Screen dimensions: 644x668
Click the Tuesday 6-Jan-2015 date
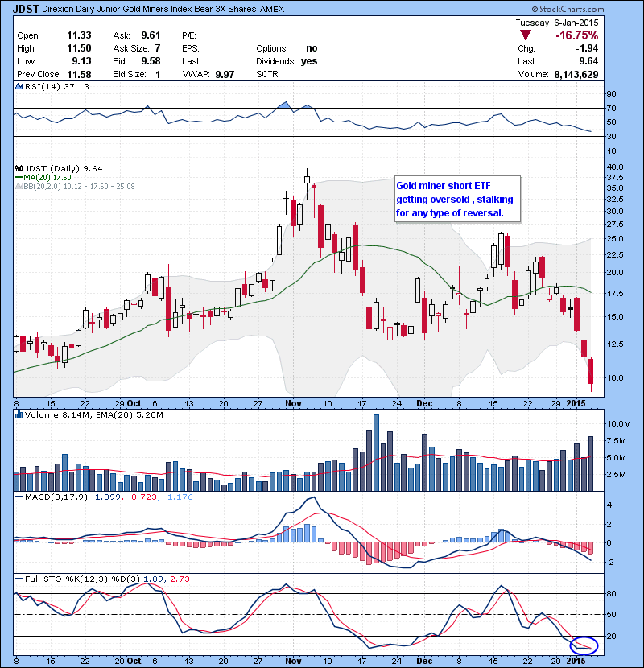tap(556, 23)
